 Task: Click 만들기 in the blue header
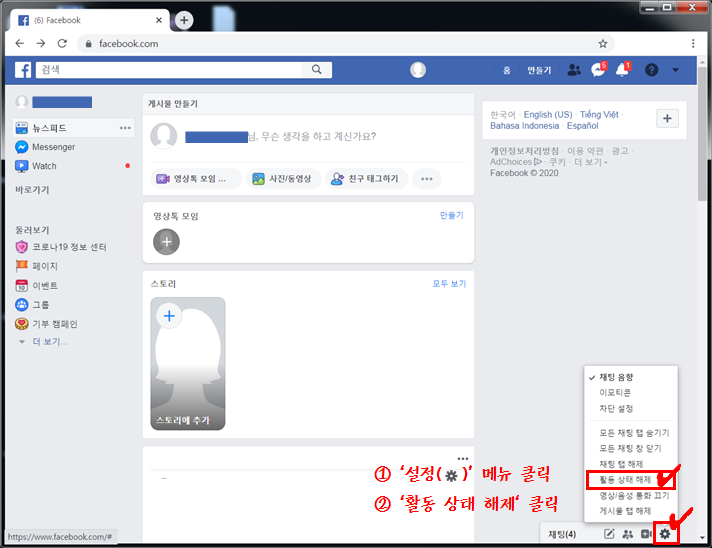pos(539,70)
